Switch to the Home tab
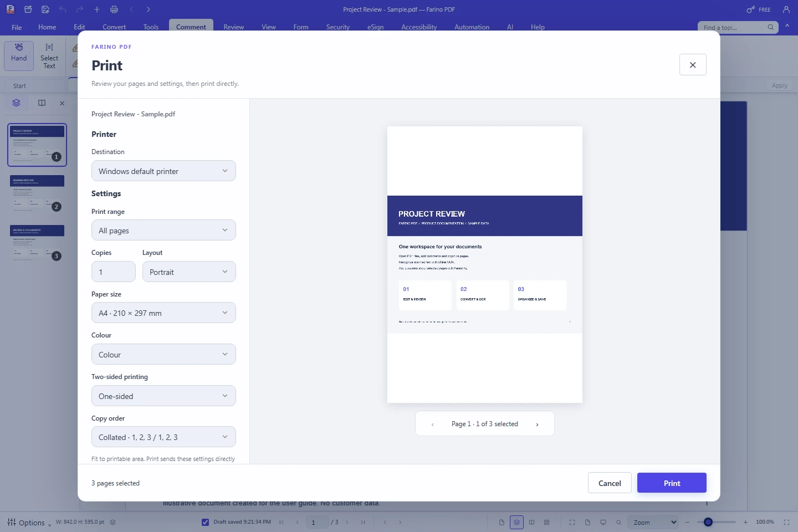Image resolution: width=798 pixels, height=532 pixels. tap(47, 27)
